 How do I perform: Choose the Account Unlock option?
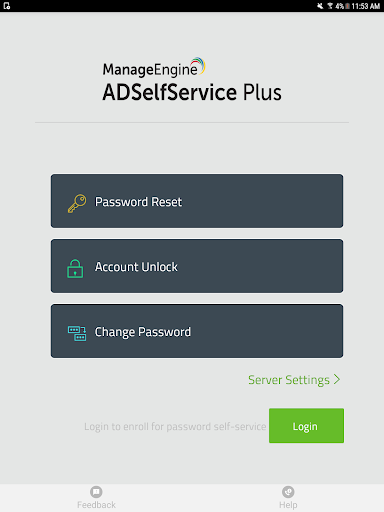197,266
